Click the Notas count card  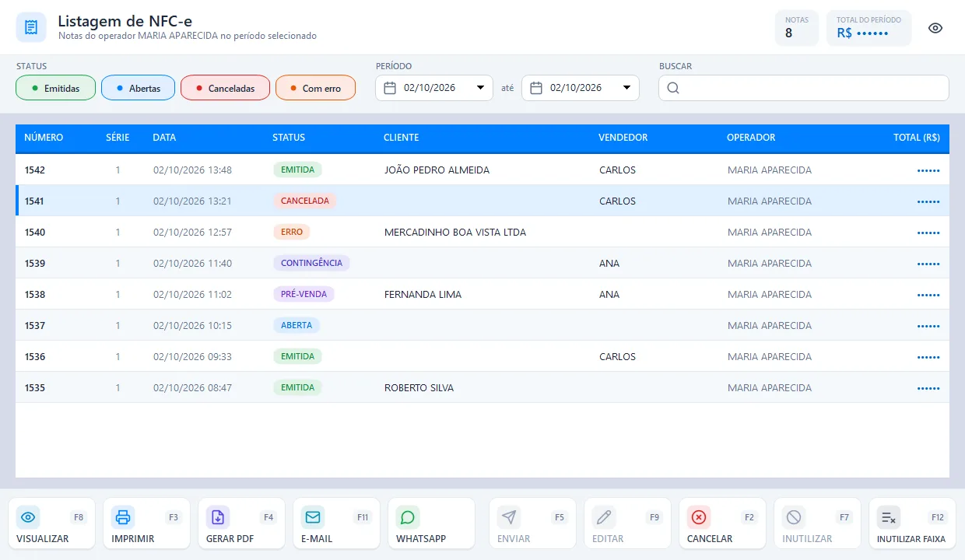click(x=796, y=28)
